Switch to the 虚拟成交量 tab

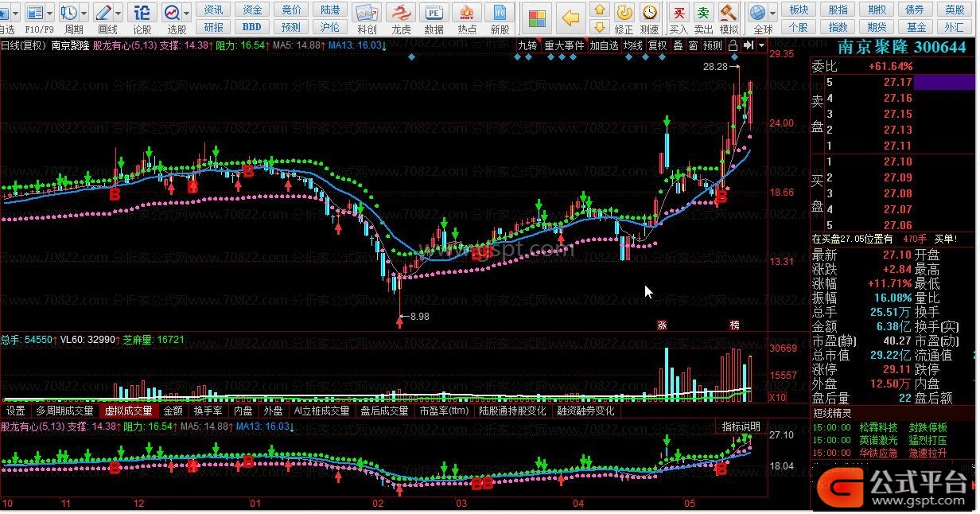pyautogui.click(x=128, y=411)
